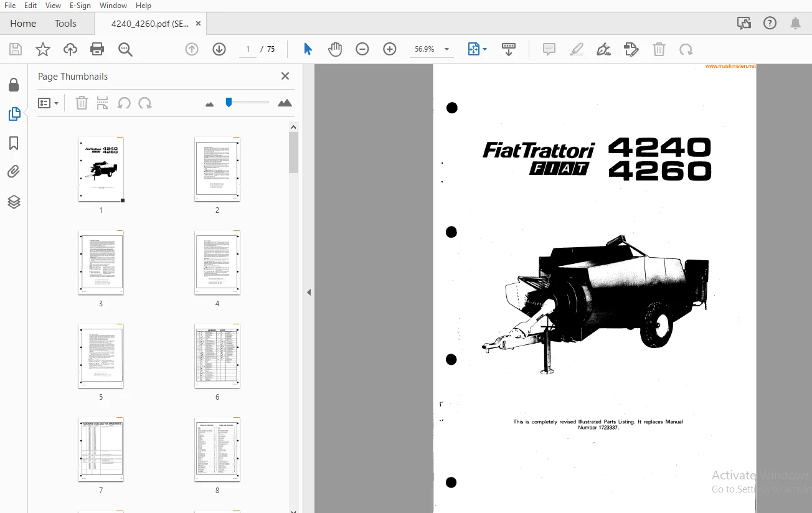Image resolution: width=812 pixels, height=513 pixels.
Task: Add a sticky note comment
Action: pos(549,49)
